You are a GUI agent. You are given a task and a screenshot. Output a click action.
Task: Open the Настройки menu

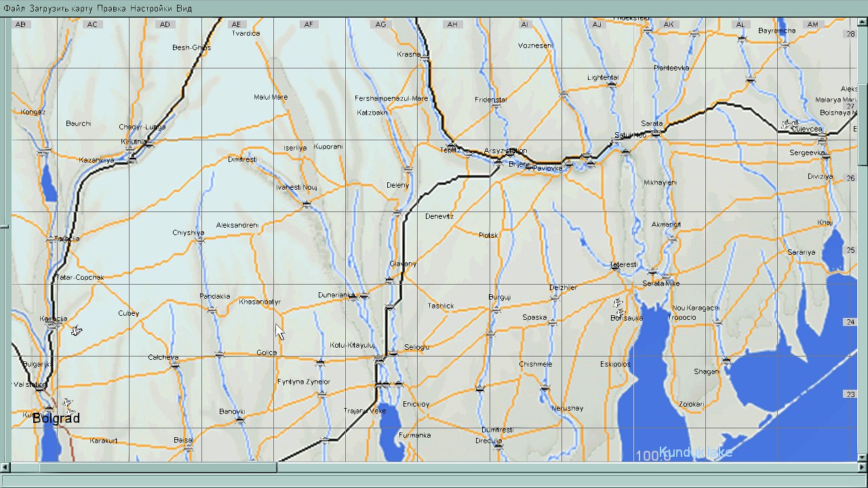click(x=151, y=8)
